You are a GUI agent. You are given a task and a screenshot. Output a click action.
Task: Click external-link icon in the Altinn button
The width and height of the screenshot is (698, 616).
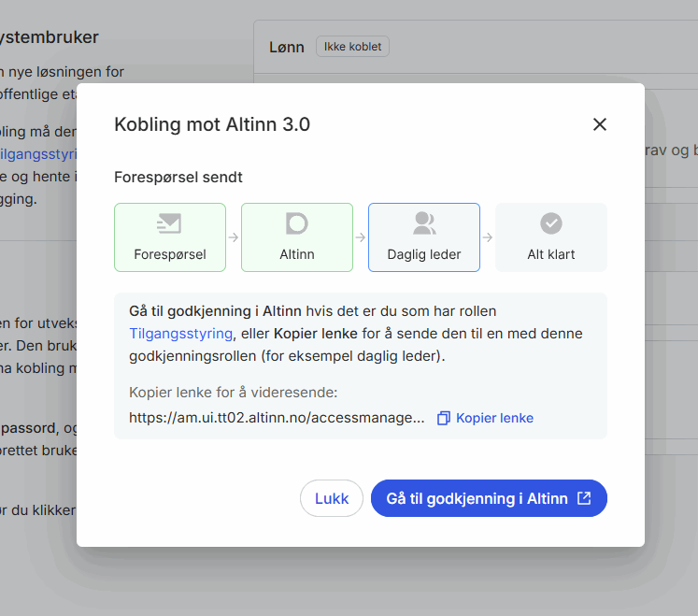[x=584, y=498]
